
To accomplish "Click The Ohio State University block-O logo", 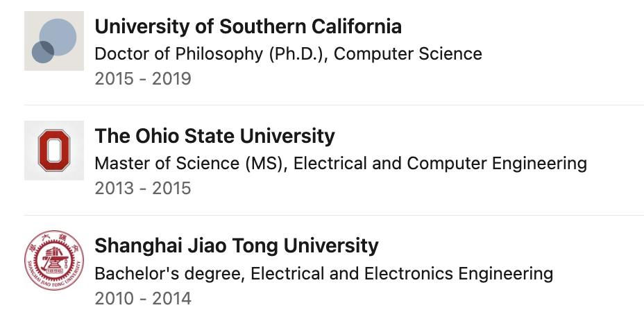I will (54, 150).
